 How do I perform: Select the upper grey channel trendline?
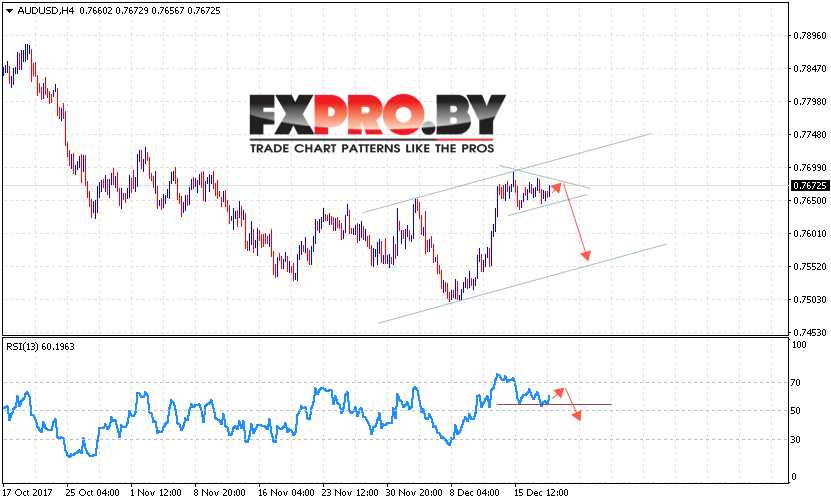tap(506, 173)
